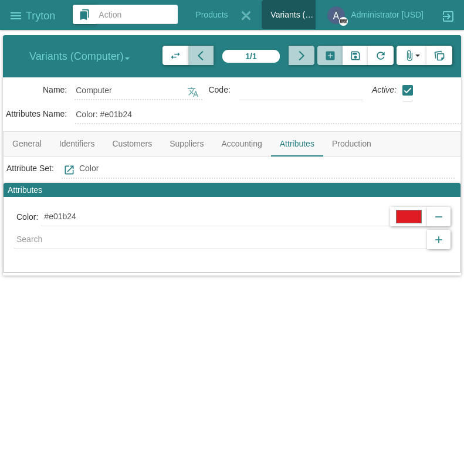Switch to the General tab

coord(27,144)
